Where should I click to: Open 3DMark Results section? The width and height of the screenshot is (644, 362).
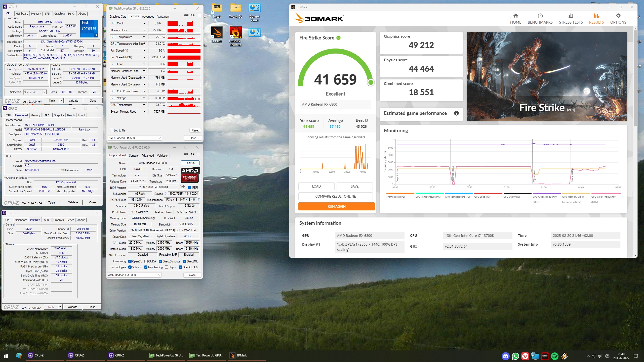(x=596, y=19)
